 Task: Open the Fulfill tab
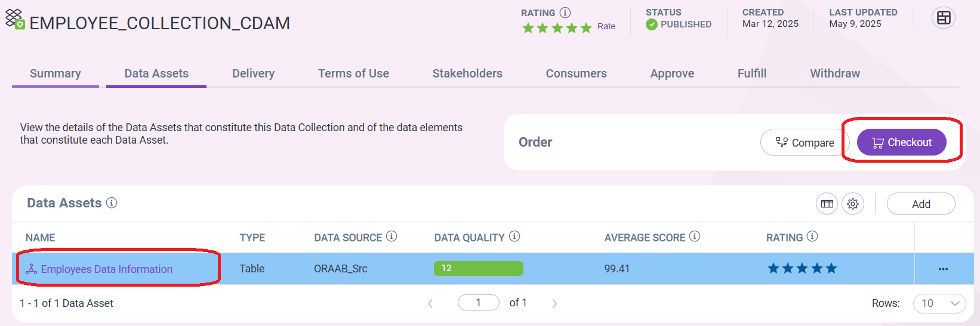tap(752, 73)
